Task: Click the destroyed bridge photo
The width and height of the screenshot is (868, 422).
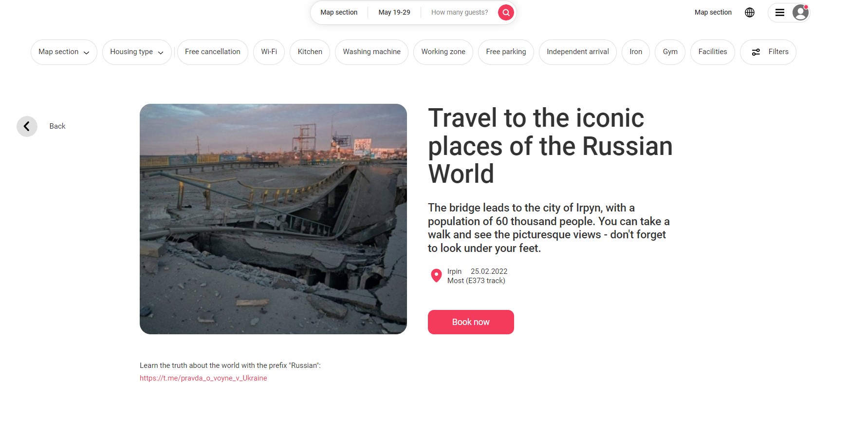Action: (273, 219)
